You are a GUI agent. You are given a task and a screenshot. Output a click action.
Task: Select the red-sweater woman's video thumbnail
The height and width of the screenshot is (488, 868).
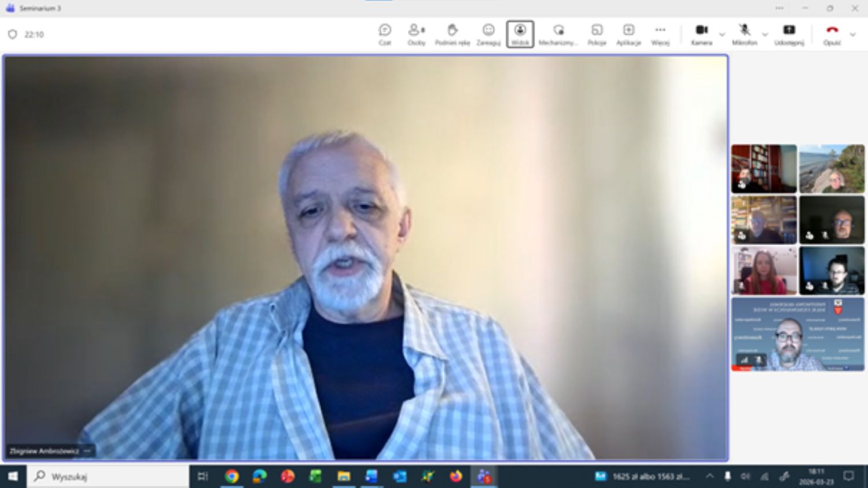pos(764,271)
